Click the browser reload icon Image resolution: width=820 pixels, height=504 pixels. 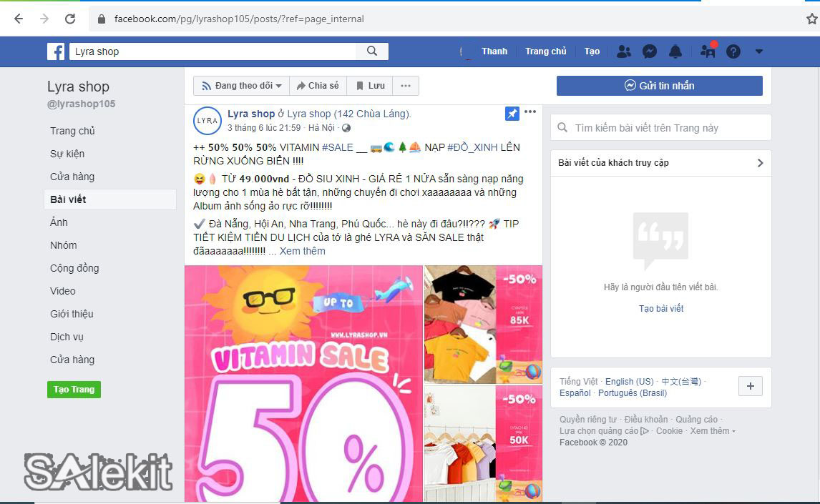pyautogui.click(x=69, y=19)
